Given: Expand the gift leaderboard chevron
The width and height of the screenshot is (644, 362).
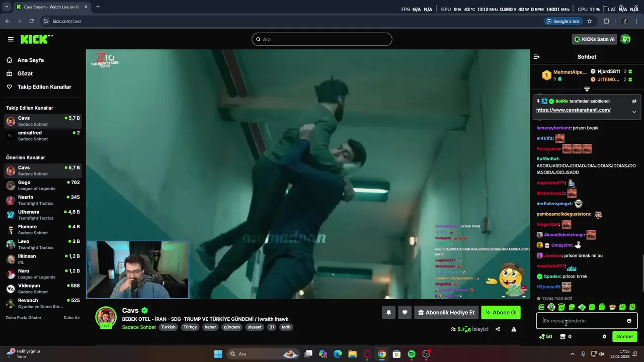Looking at the screenshot, I should (x=587, y=89).
